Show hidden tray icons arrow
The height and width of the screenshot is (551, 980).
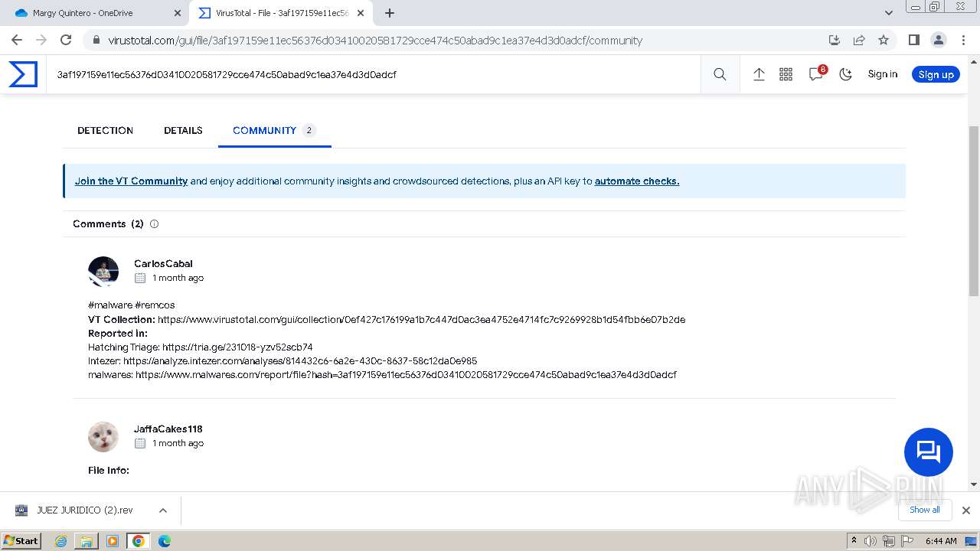tap(854, 540)
